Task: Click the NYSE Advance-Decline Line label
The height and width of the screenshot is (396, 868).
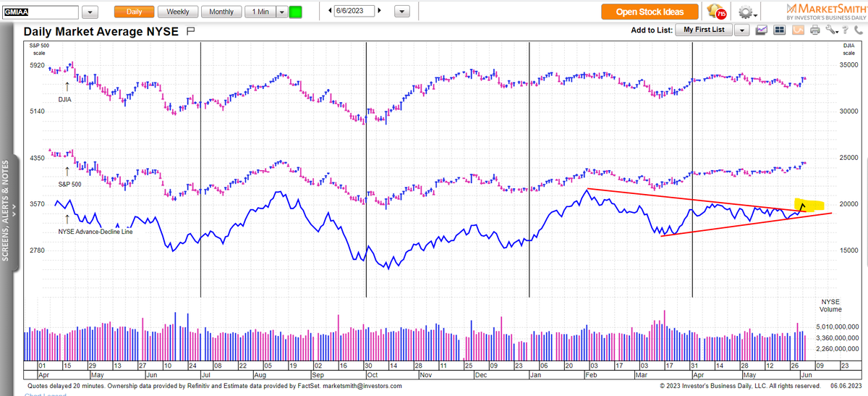Action: (x=95, y=231)
